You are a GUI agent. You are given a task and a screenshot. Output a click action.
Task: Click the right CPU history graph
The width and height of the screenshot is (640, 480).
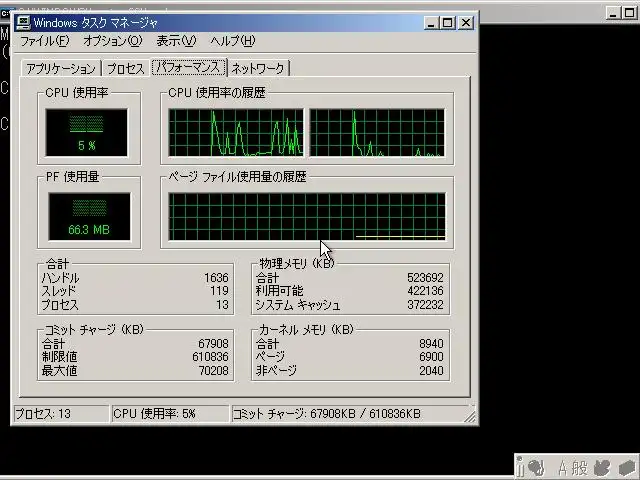point(377,133)
